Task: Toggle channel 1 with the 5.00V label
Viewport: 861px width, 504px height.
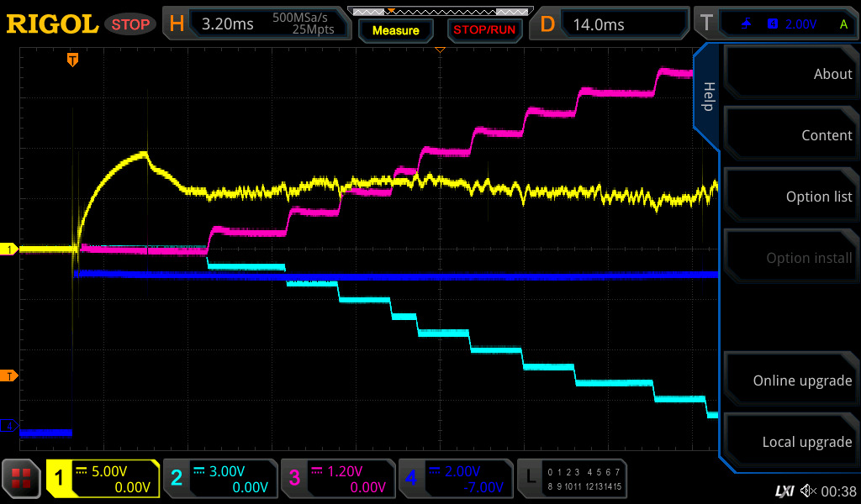Action: click(103, 479)
